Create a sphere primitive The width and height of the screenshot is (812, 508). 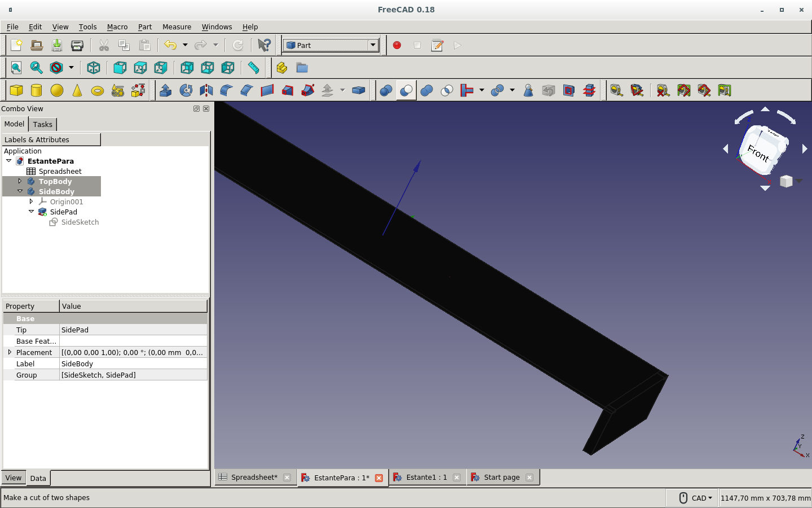[x=57, y=90]
